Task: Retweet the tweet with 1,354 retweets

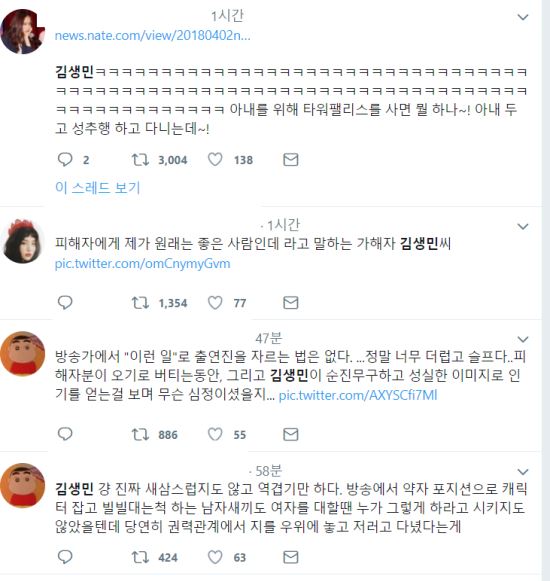Action: pos(140,303)
